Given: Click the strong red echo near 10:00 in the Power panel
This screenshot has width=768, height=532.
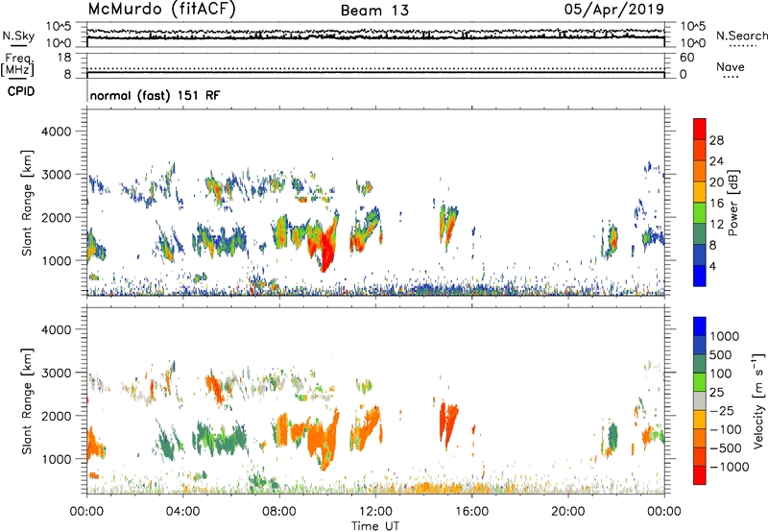Looking at the screenshot, I should [x=325, y=248].
